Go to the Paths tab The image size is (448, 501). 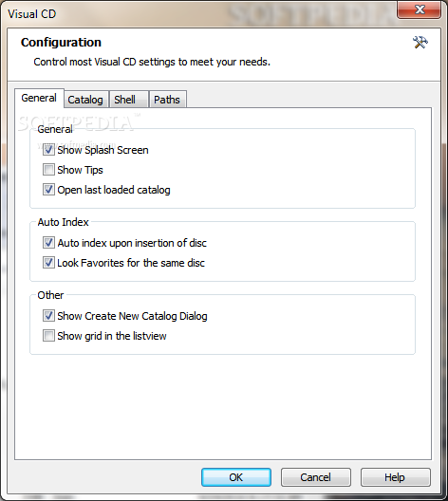click(167, 100)
